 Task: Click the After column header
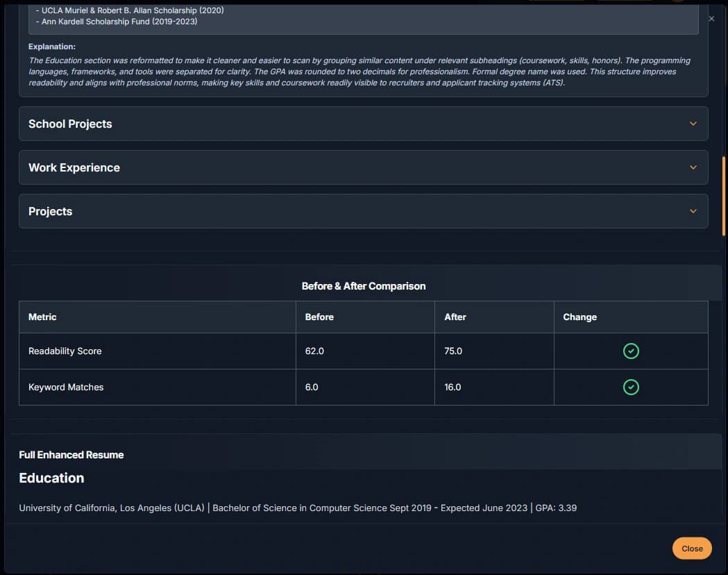[x=455, y=317]
